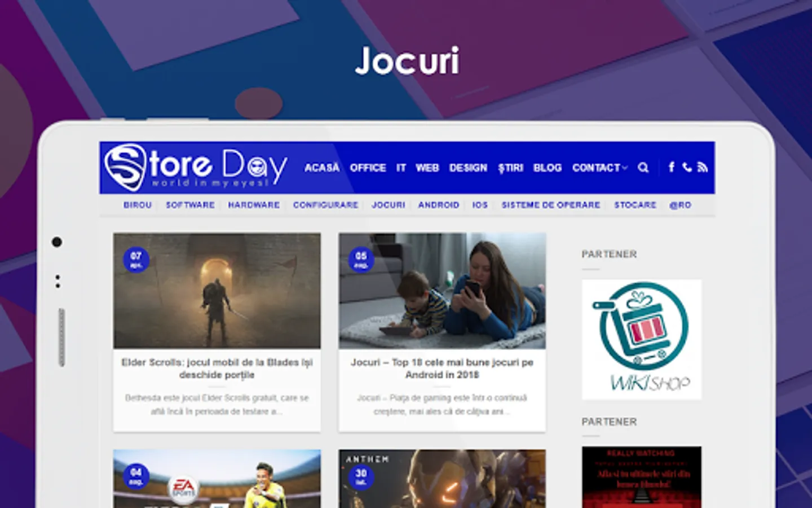Open the STOCARE category link
The width and height of the screenshot is (812, 508).
tap(635, 205)
